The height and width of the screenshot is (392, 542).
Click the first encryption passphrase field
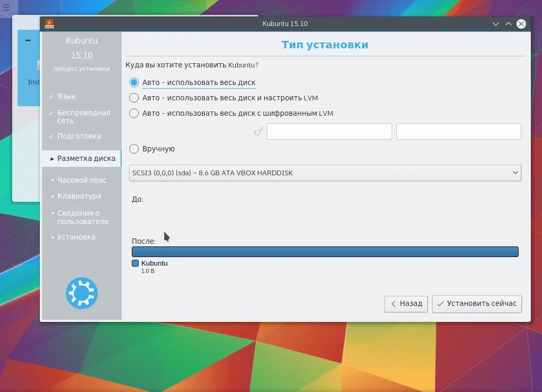[329, 131]
